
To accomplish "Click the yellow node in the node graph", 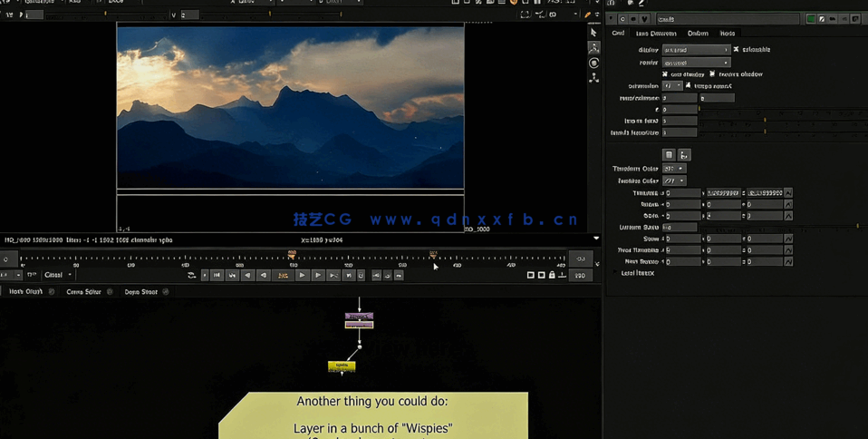I will tap(342, 366).
